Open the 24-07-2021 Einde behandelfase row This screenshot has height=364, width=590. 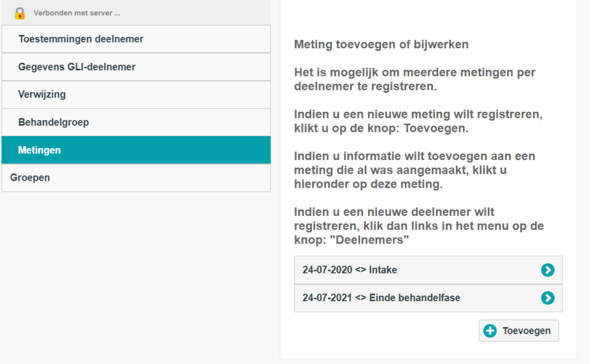(x=403, y=298)
